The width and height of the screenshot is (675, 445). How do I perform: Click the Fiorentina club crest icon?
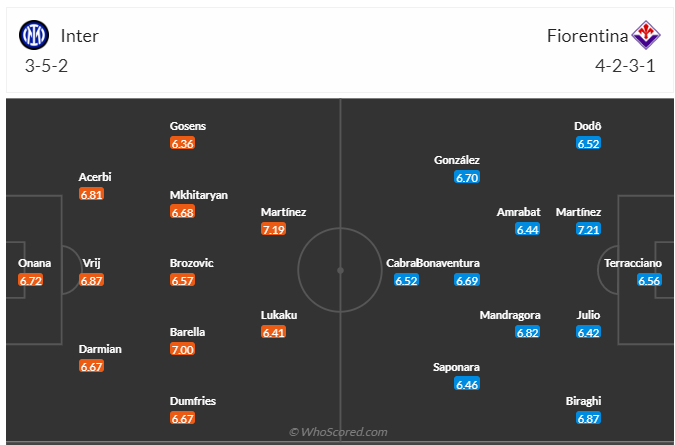pos(646,36)
